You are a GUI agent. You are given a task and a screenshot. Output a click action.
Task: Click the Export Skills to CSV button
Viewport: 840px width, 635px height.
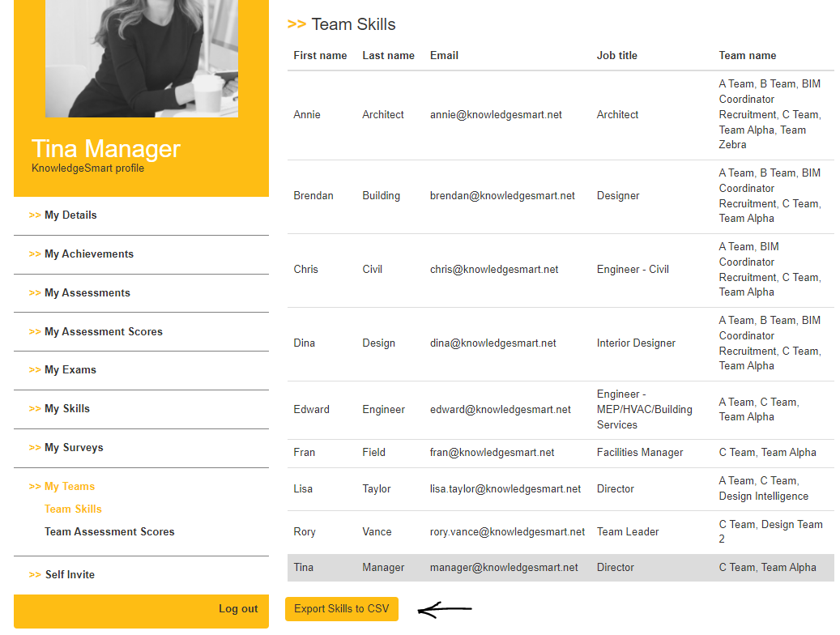click(341, 608)
